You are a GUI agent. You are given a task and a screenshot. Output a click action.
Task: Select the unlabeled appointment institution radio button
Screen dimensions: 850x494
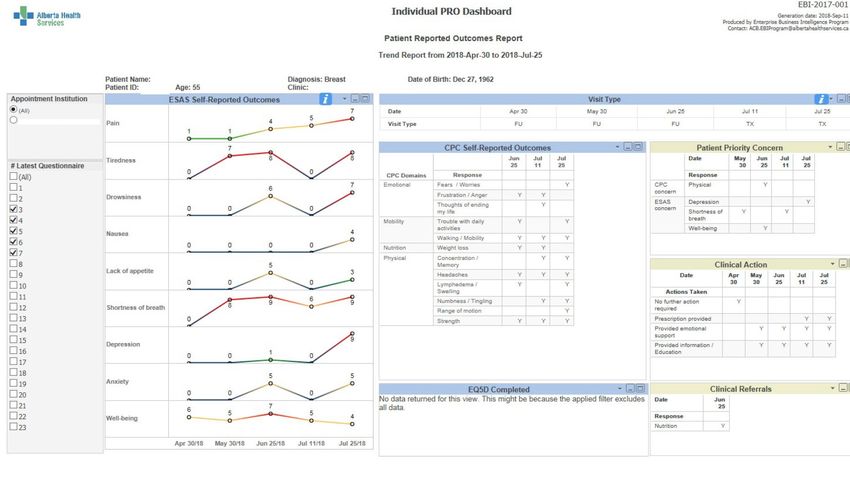[x=14, y=120]
